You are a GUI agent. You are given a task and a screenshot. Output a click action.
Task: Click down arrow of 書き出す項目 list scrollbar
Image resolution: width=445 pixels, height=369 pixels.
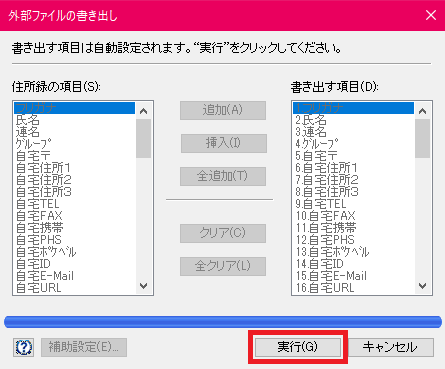pyautogui.click(x=423, y=286)
